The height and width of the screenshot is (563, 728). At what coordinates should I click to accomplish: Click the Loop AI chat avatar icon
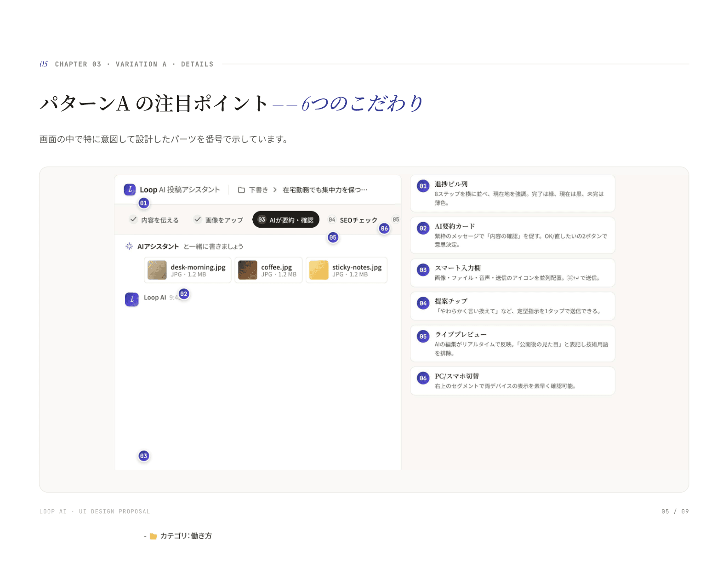(132, 299)
